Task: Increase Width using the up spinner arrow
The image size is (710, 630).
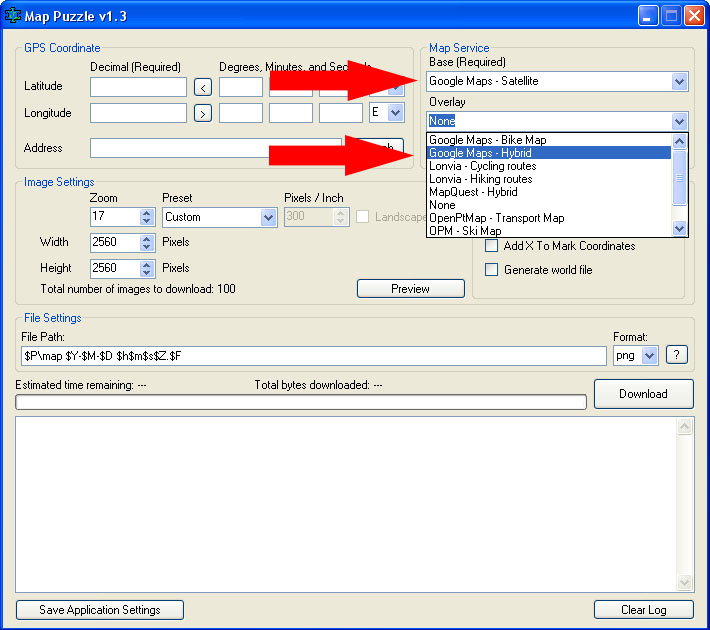Action: (x=146, y=239)
